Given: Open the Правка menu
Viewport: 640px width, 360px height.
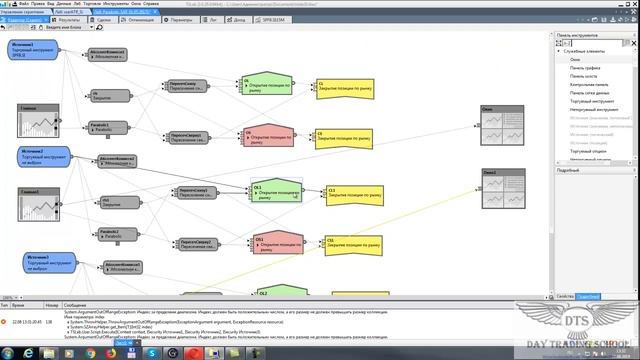Looking at the screenshot, I should click(38, 4).
